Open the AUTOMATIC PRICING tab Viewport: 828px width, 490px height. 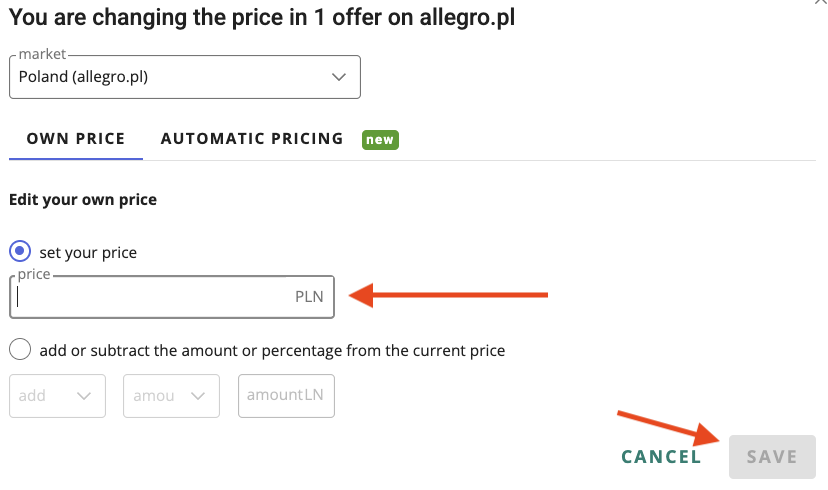click(x=252, y=139)
